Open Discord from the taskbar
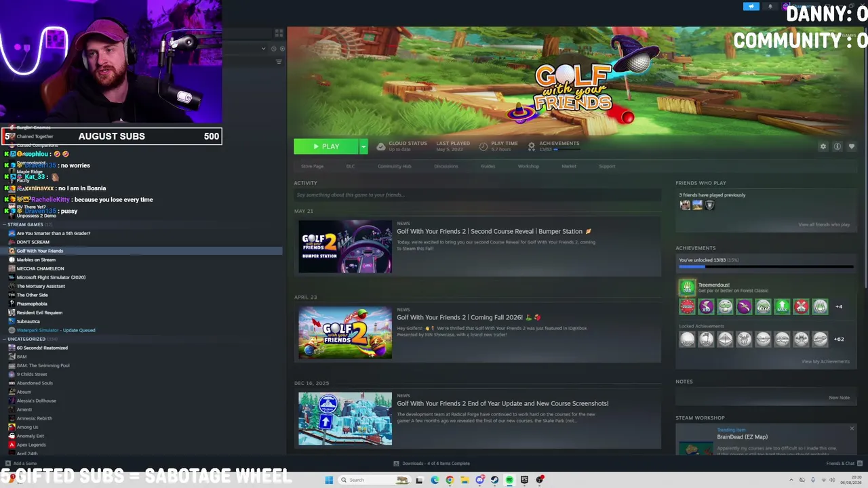Viewport: 868px width, 488px height. [x=479, y=480]
